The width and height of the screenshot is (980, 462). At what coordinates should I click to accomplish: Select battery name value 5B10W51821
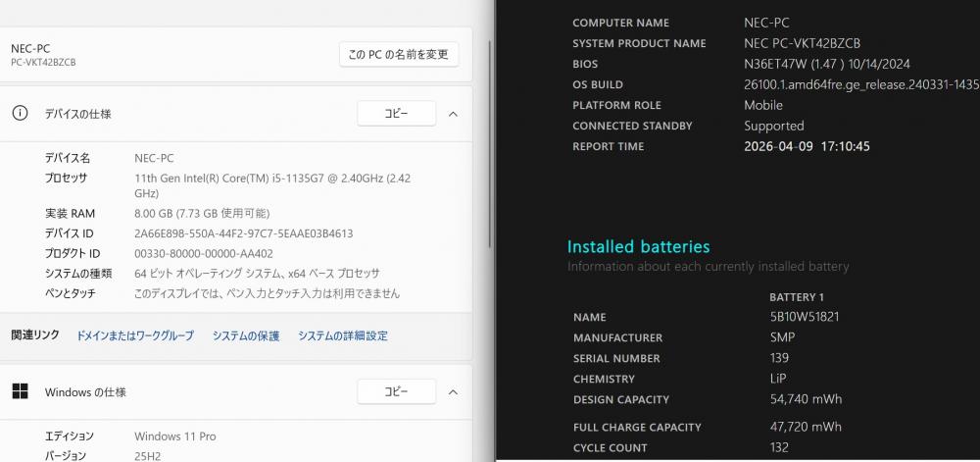[805, 316]
